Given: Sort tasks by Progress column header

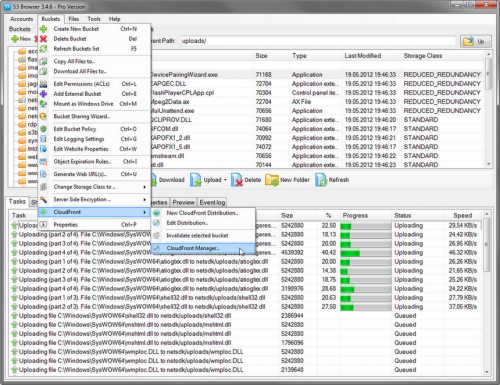Looking at the screenshot, I should pos(366,215).
